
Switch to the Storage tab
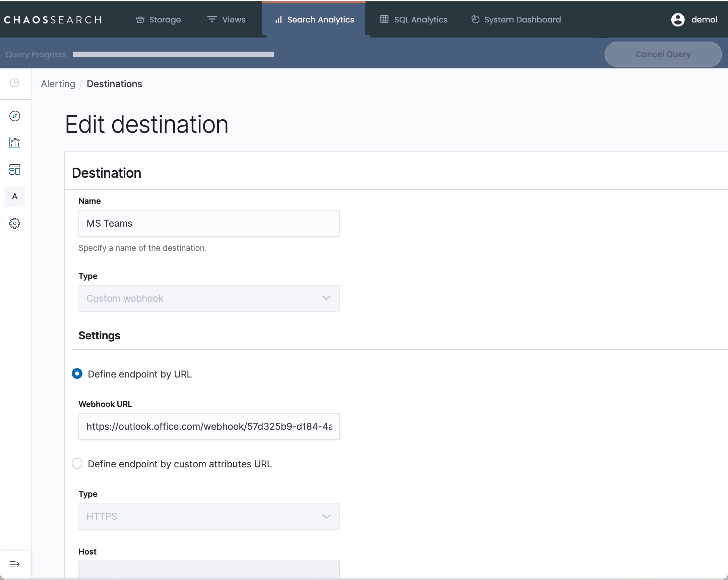tap(158, 19)
